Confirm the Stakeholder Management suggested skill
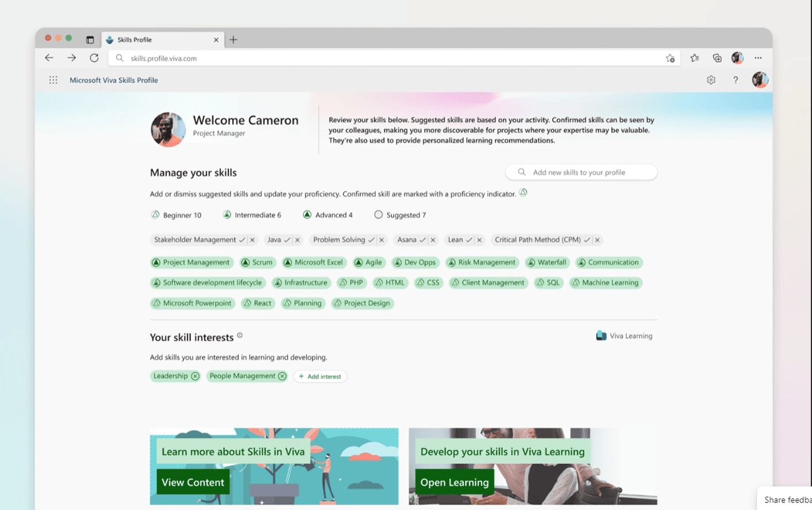The image size is (812, 510). pos(242,240)
